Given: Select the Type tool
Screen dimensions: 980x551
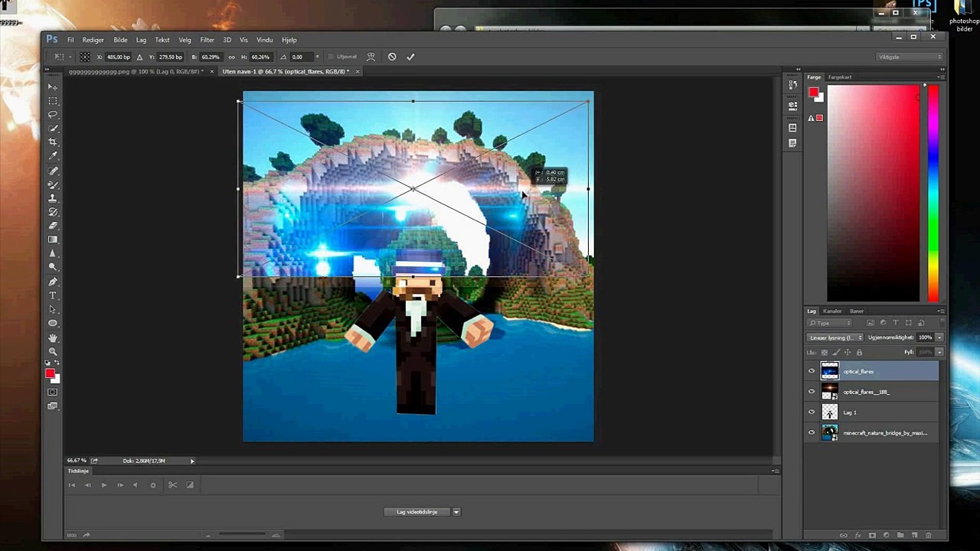Looking at the screenshot, I should pyautogui.click(x=53, y=295).
